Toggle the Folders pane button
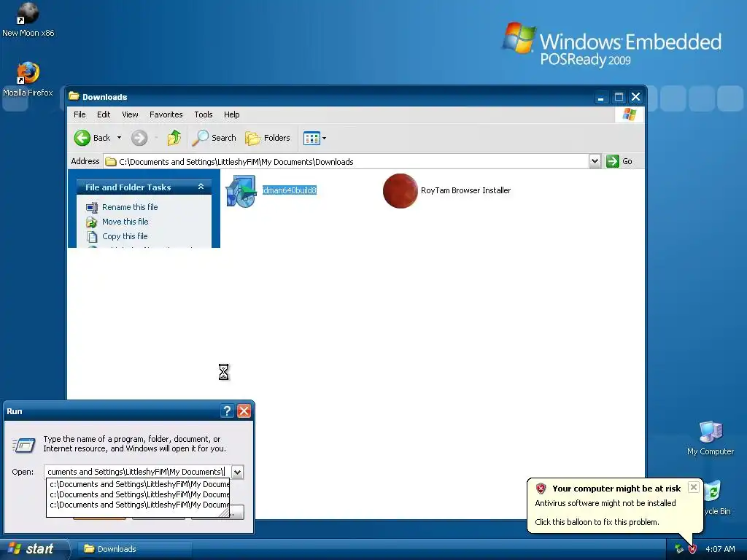Screen dimensions: 747x560 point(268,138)
